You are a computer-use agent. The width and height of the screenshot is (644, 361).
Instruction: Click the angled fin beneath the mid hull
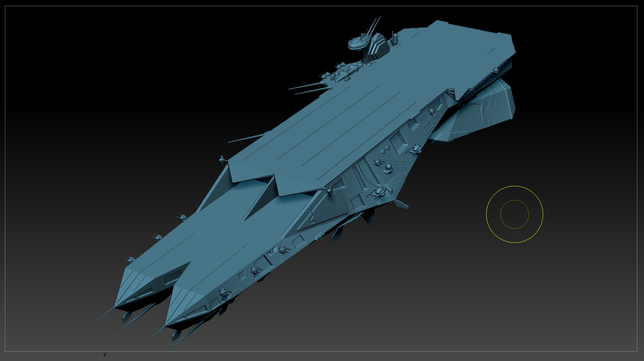tap(401, 204)
